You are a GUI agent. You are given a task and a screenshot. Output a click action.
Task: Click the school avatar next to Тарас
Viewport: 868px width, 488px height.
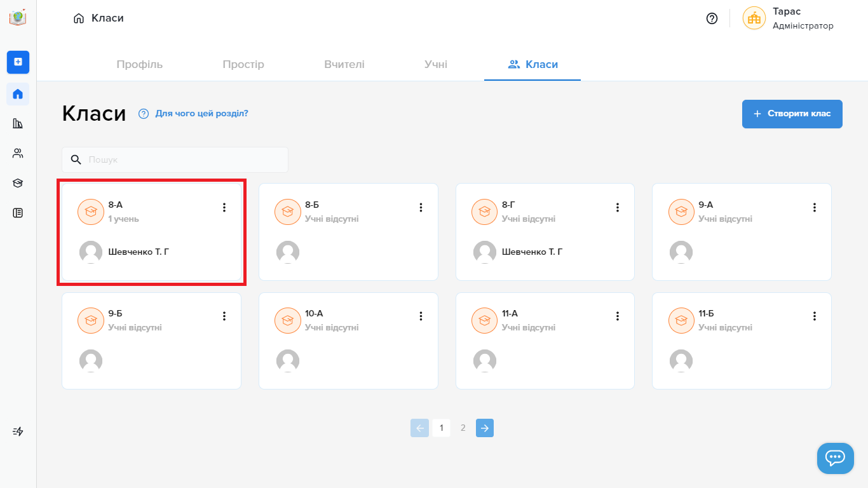754,18
